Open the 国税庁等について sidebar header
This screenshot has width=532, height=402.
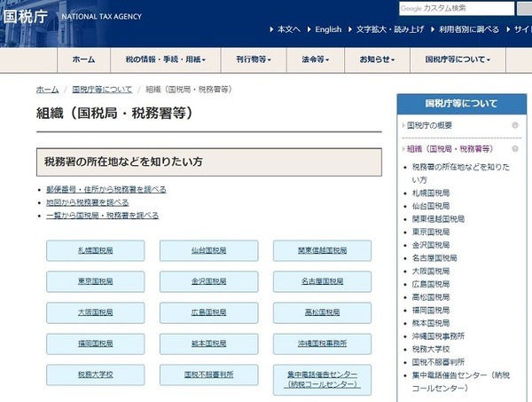click(461, 104)
